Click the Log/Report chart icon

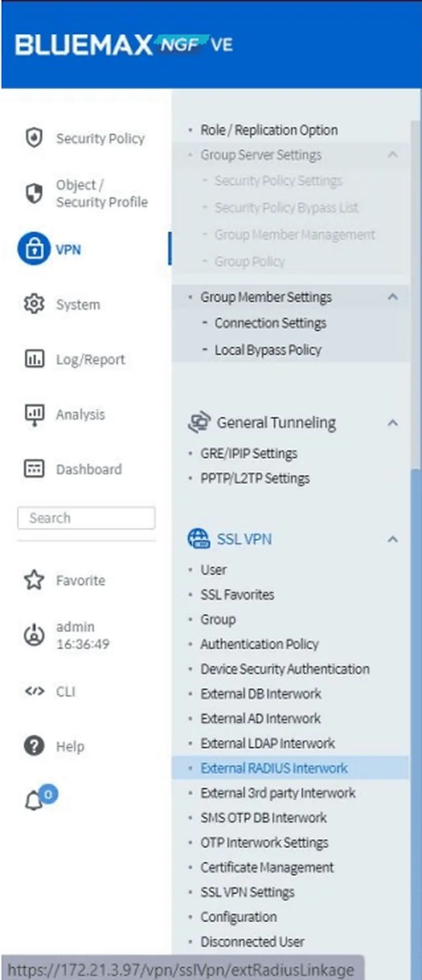tap(34, 359)
